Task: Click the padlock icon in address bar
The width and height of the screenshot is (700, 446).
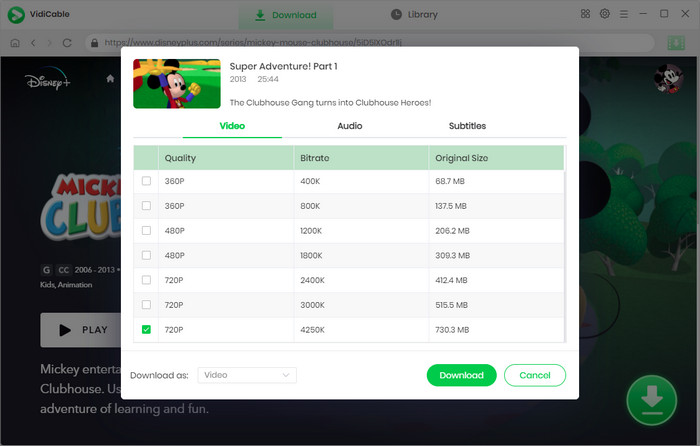Action: coord(94,43)
